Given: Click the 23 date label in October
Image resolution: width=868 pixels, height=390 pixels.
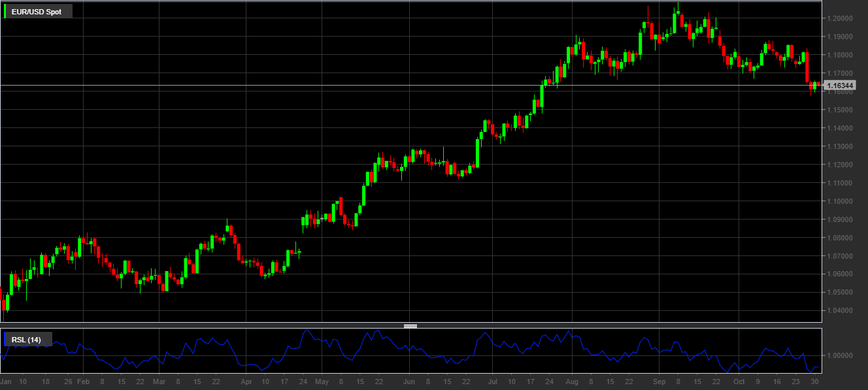Looking at the screenshot, I should (x=795, y=381).
